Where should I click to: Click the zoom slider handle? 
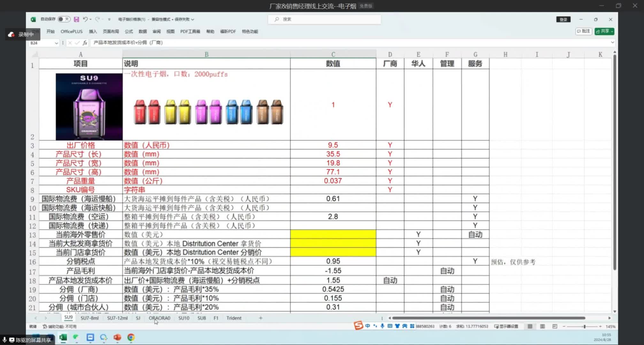585,326
